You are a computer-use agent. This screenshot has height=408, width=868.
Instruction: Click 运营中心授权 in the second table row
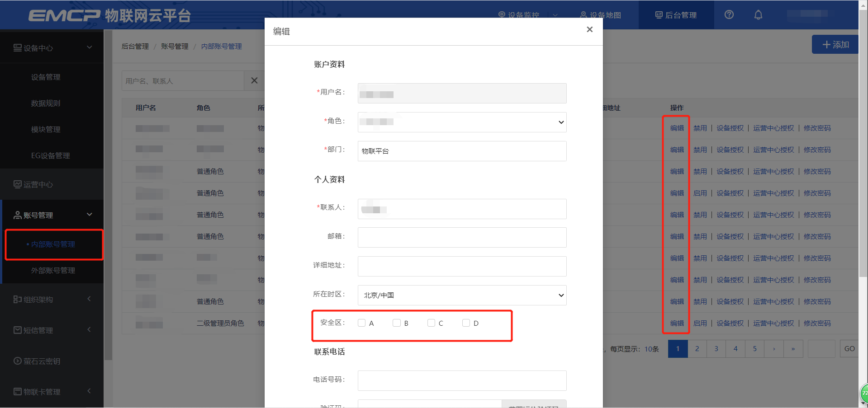pyautogui.click(x=773, y=150)
